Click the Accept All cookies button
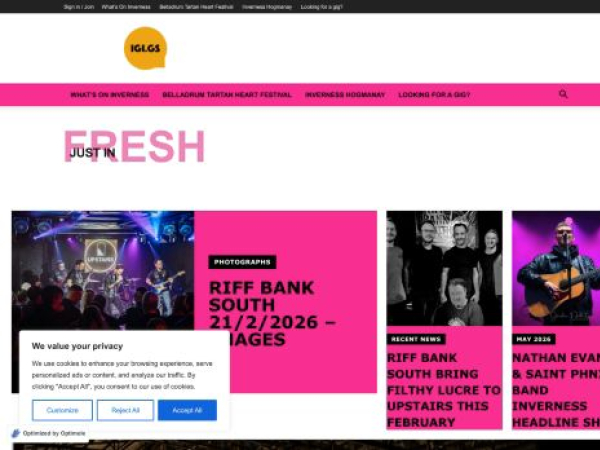 pos(187,410)
